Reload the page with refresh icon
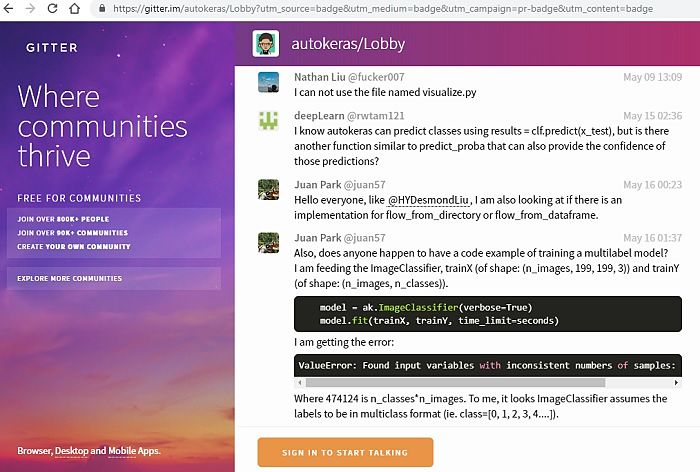Screen dimensions: 700x472 (52, 8)
